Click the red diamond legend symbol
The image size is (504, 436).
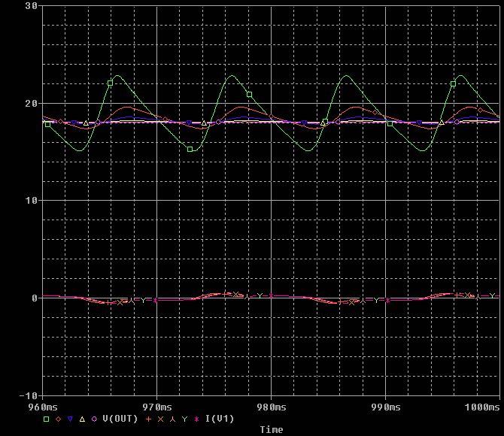[x=58, y=419]
